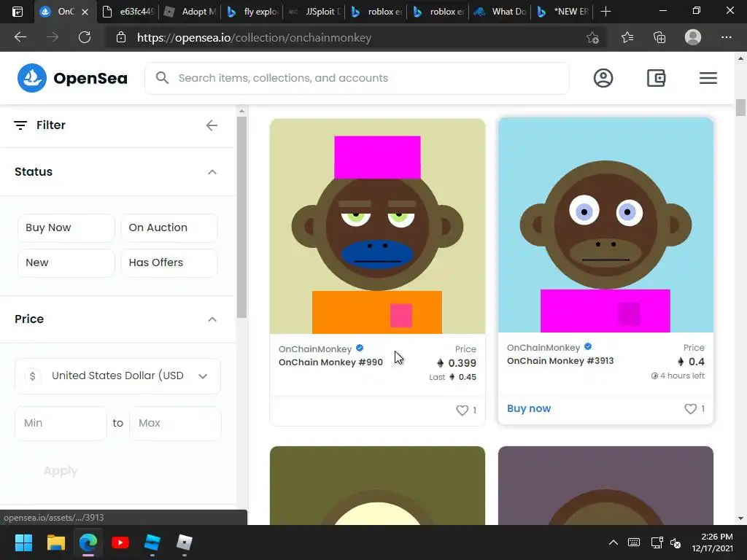Viewport: 747px width, 560px height.
Task: Toggle New status filter
Action: 66,262
